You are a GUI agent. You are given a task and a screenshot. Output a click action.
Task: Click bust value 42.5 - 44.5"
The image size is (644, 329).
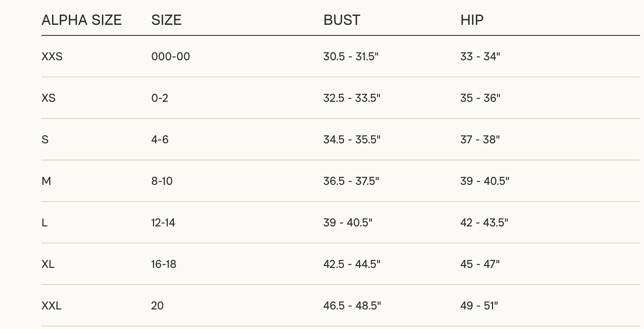click(x=352, y=264)
